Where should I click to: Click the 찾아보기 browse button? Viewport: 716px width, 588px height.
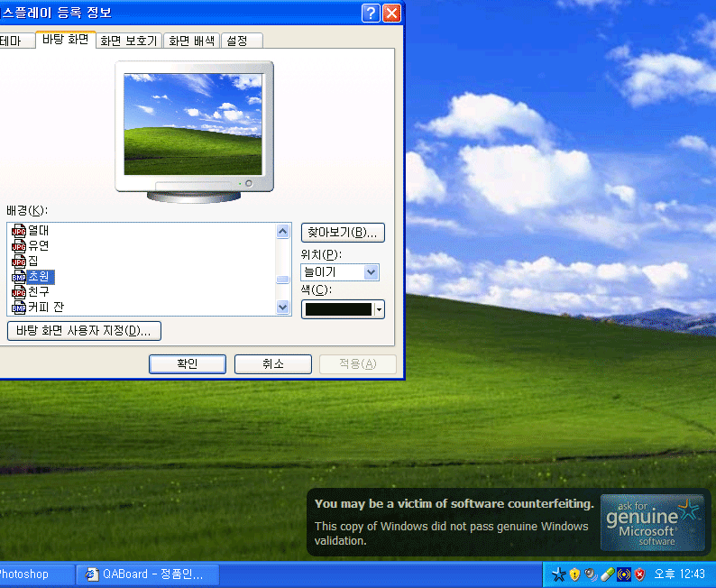[343, 233]
